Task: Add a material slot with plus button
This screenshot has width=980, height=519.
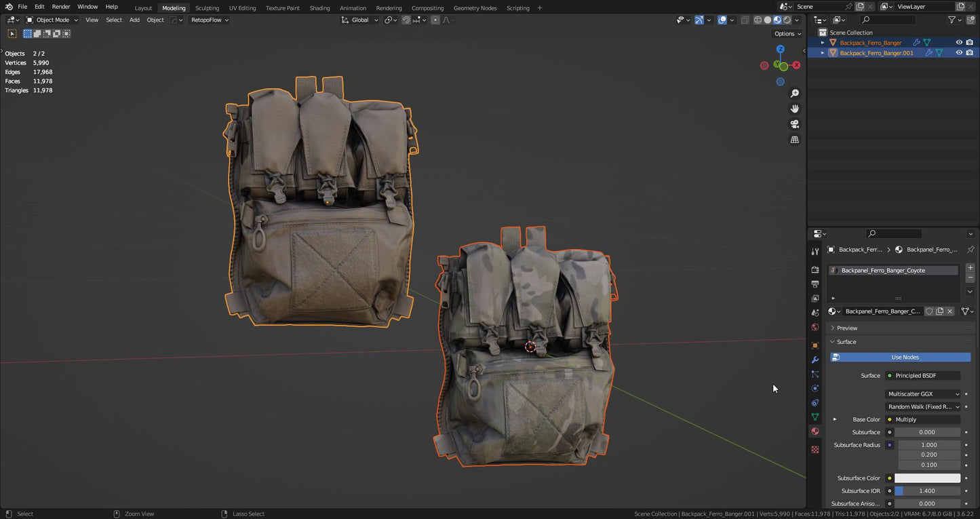Action: pyautogui.click(x=970, y=268)
